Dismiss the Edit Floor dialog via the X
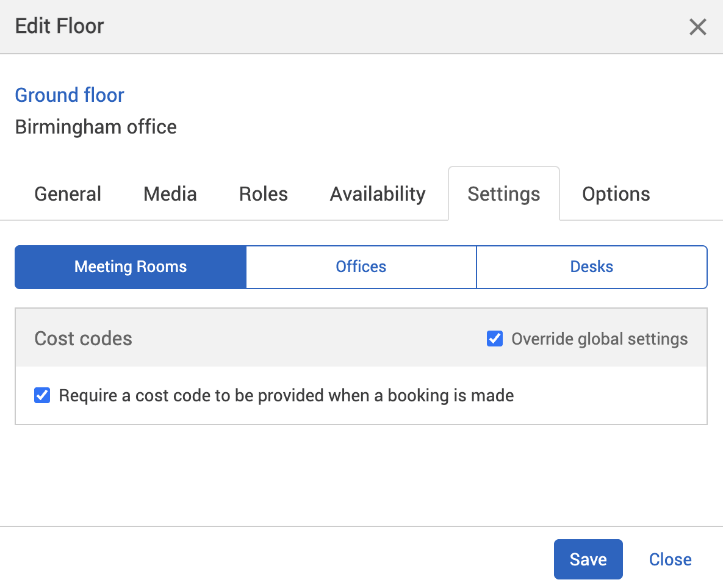This screenshot has height=588, width=723. point(697,27)
